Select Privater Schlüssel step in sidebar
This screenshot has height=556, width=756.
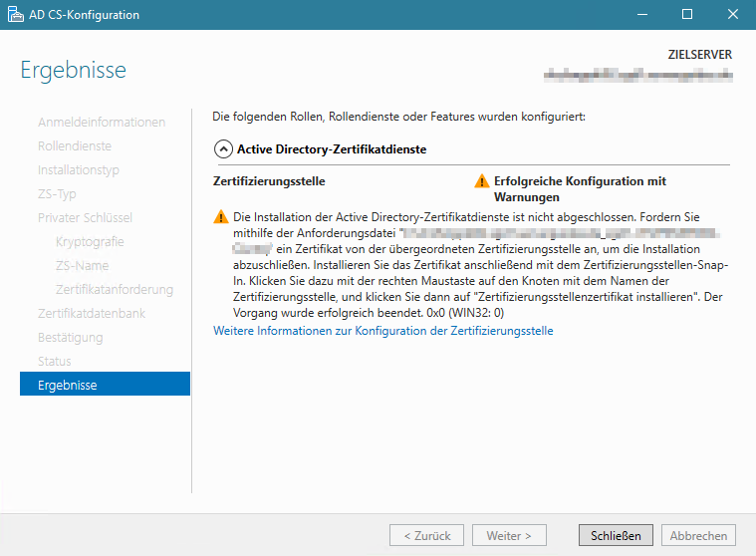click(x=85, y=218)
